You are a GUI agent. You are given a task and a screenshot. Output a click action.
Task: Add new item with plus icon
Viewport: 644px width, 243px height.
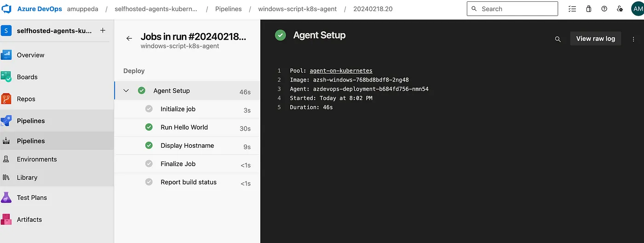click(x=103, y=30)
